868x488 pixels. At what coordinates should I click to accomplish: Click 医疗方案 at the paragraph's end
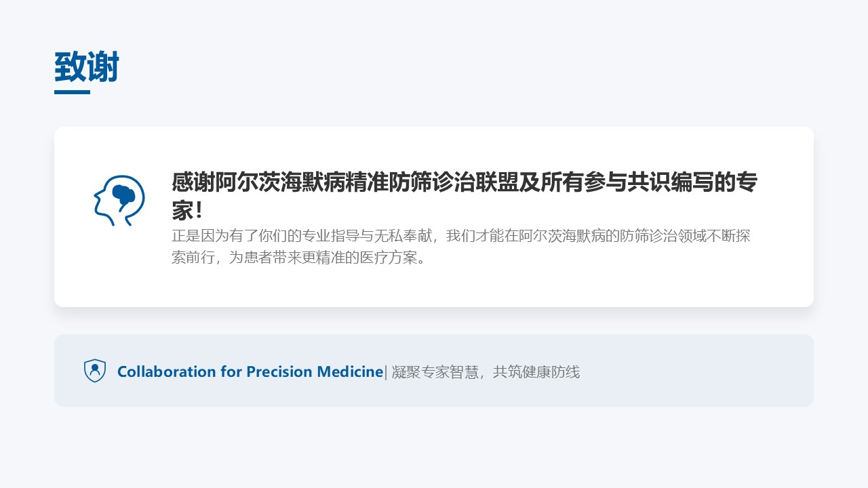[390, 258]
